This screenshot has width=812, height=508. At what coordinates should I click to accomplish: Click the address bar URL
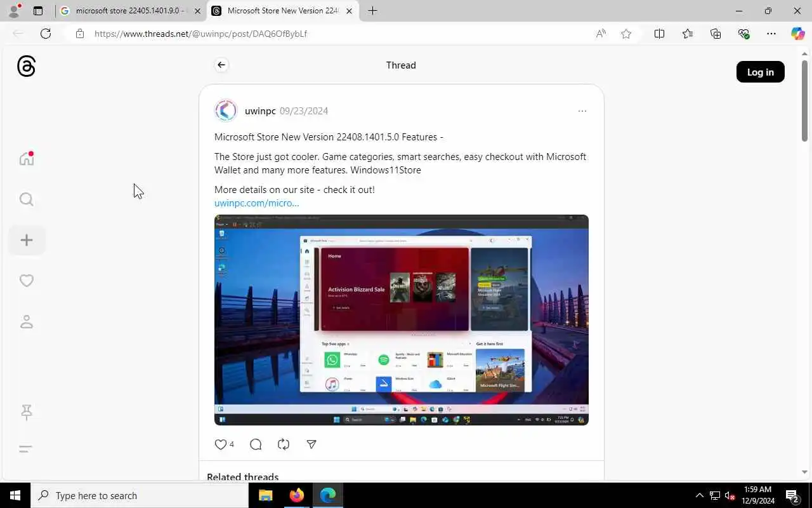(x=200, y=34)
